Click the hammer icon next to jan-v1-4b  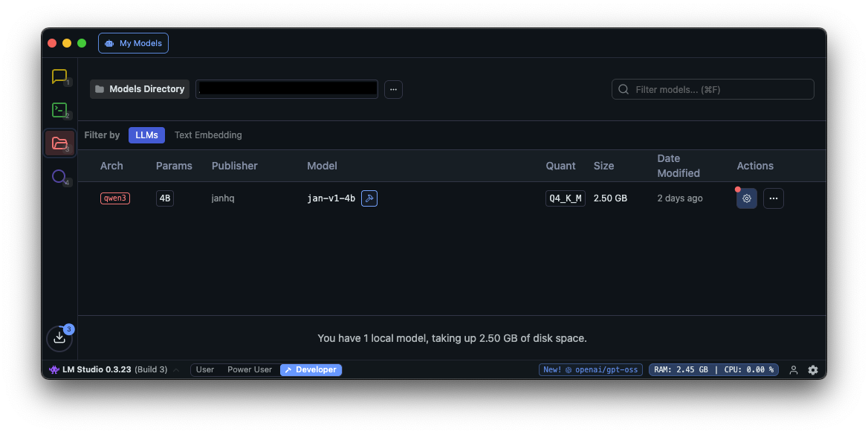click(x=369, y=198)
